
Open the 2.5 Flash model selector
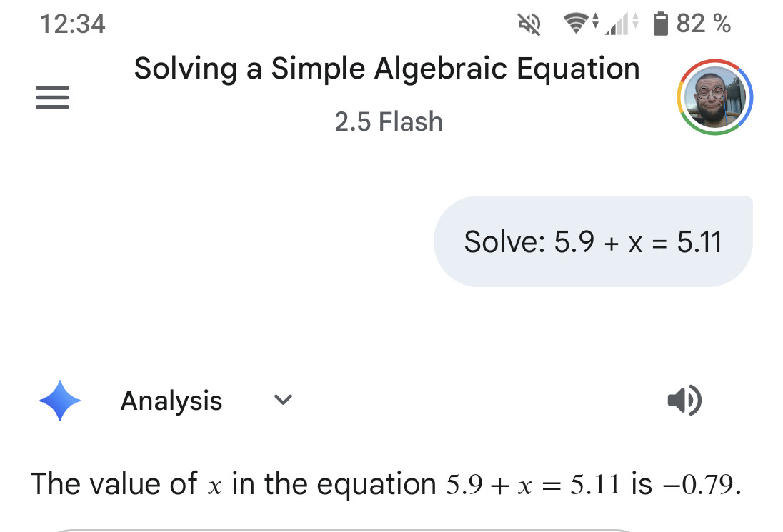389,122
